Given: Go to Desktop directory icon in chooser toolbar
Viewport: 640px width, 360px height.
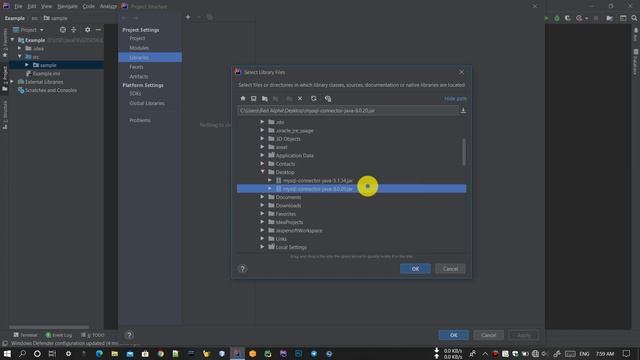Looking at the screenshot, I should [x=253, y=98].
